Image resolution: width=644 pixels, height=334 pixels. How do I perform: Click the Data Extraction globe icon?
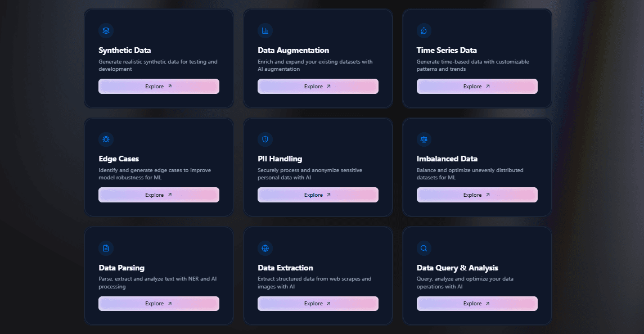(x=265, y=248)
